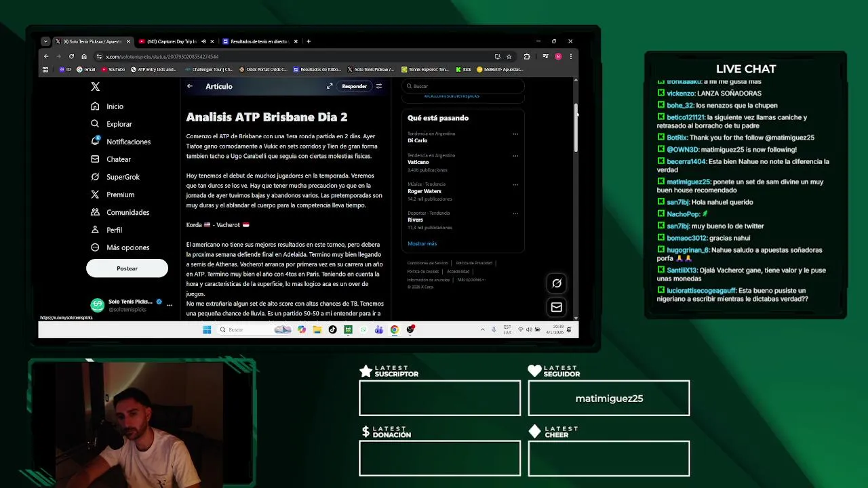This screenshot has height=488, width=868.
Task: Open Solo Tenis Picks account menu dots
Action: tap(170, 305)
